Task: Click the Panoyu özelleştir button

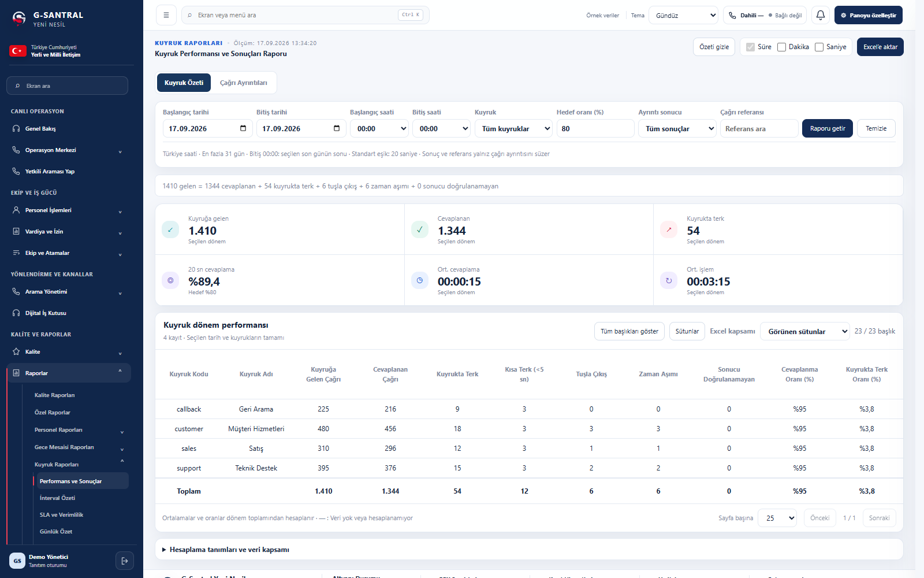Action: coord(869,15)
